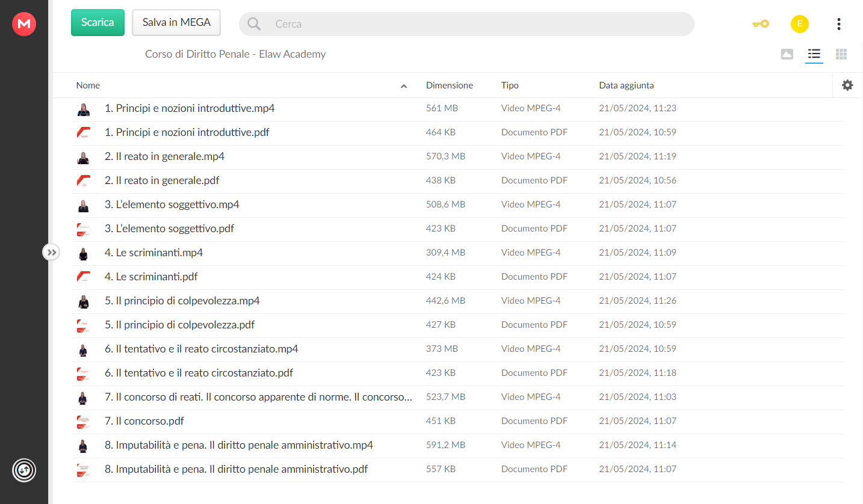The height and width of the screenshot is (504, 863).
Task: Toggle name sort order arrow
Action: click(404, 86)
